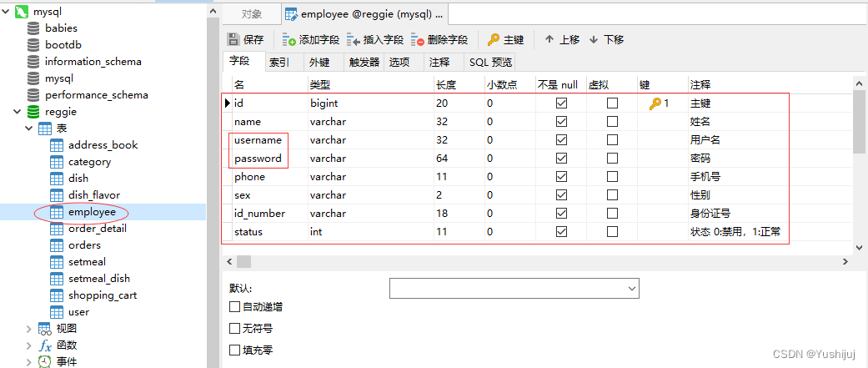
Task: Toggle Not null checkbox for username
Action: 561,140
